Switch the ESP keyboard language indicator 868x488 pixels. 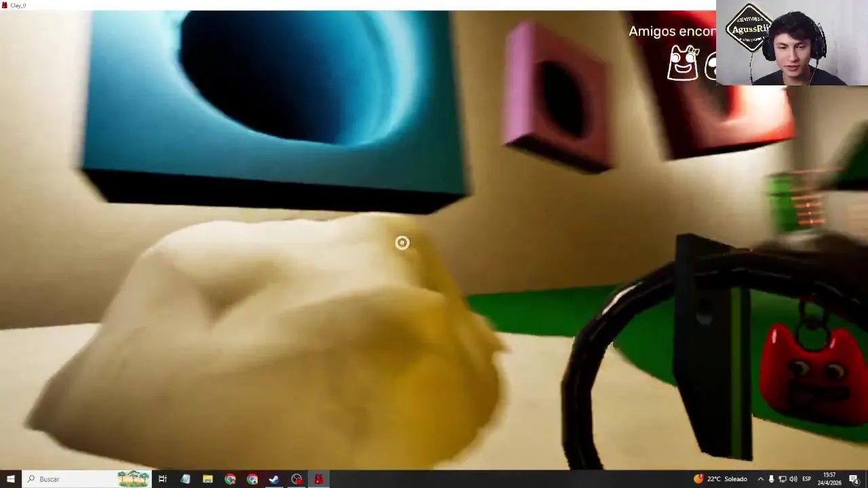pos(807,479)
